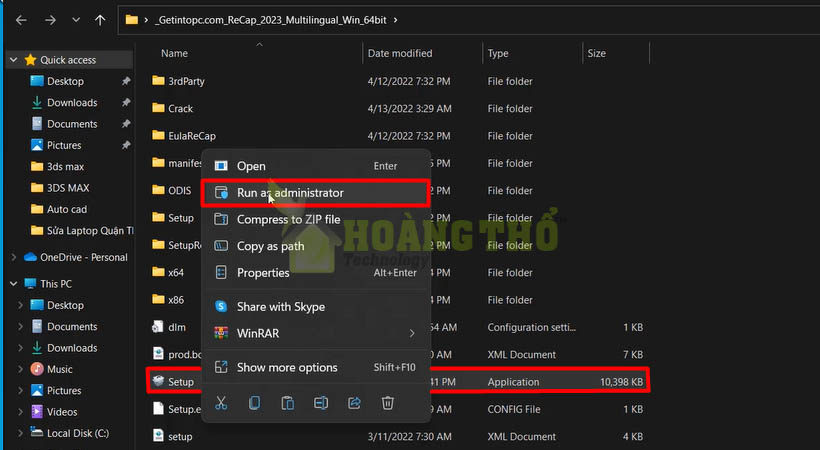
Task: Sort files by Name column header
Action: pyautogui.click(x=174, y=53)
